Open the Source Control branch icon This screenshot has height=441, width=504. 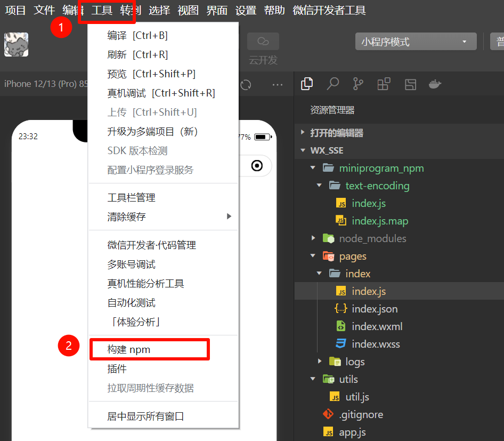(x=357, y=84)
